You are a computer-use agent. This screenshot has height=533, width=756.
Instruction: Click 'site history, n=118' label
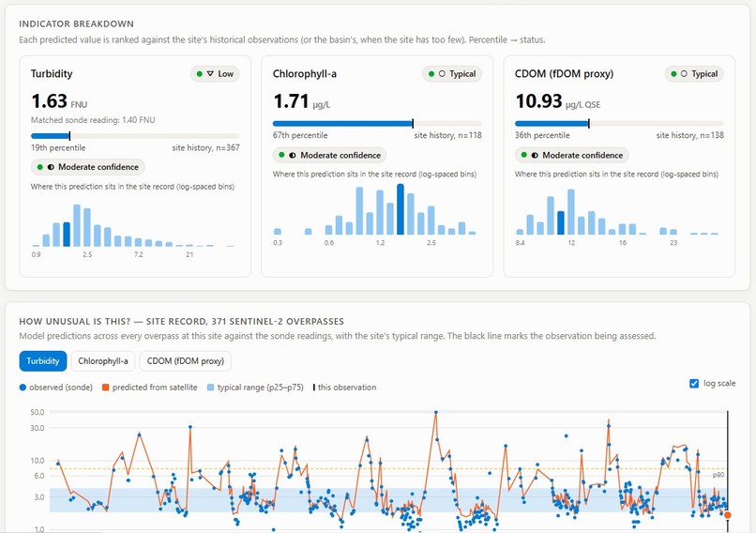(x=448, y=135)
